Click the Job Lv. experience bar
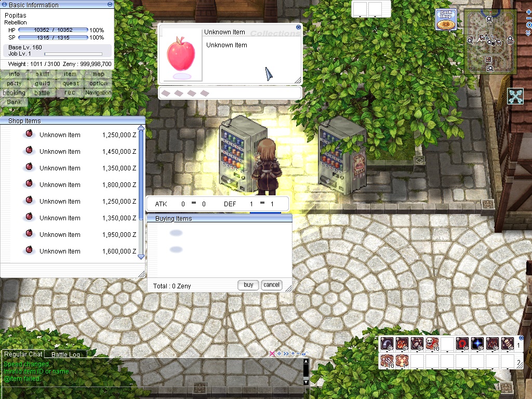The image size is (532, 399). [x=73, y=54]
